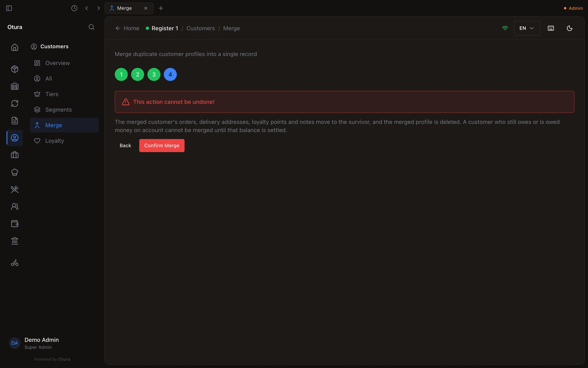This screenshot has height=368, width=588.
Task: Click the Confirm Merge button
Action: click(x=162, y=146)
